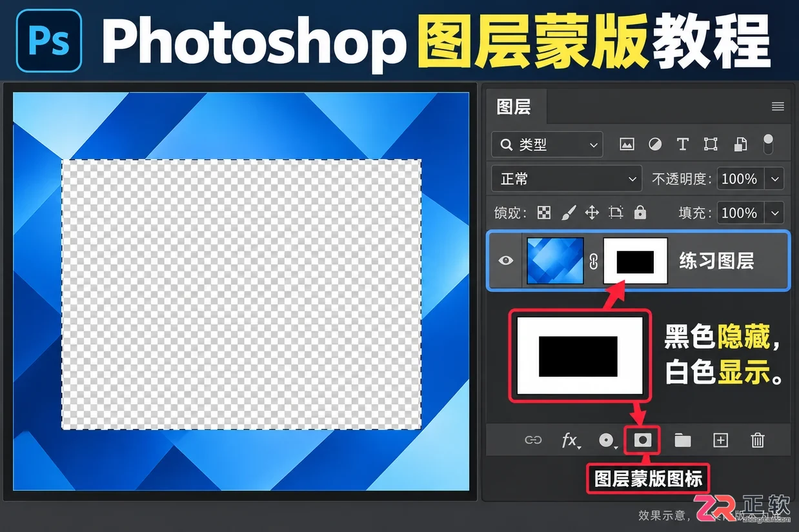
Task: Expand the 不透明度 slider arrow
Action: [774, 179]
